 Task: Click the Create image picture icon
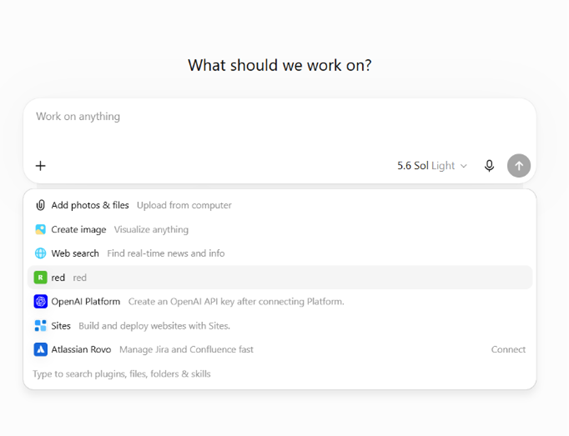40,229
